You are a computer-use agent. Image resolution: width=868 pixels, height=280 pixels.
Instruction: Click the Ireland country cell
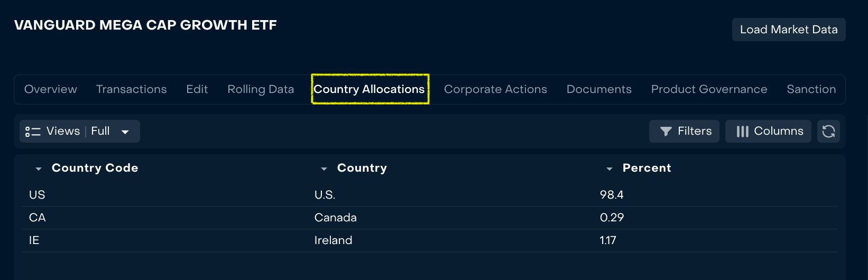pos(333,240)
